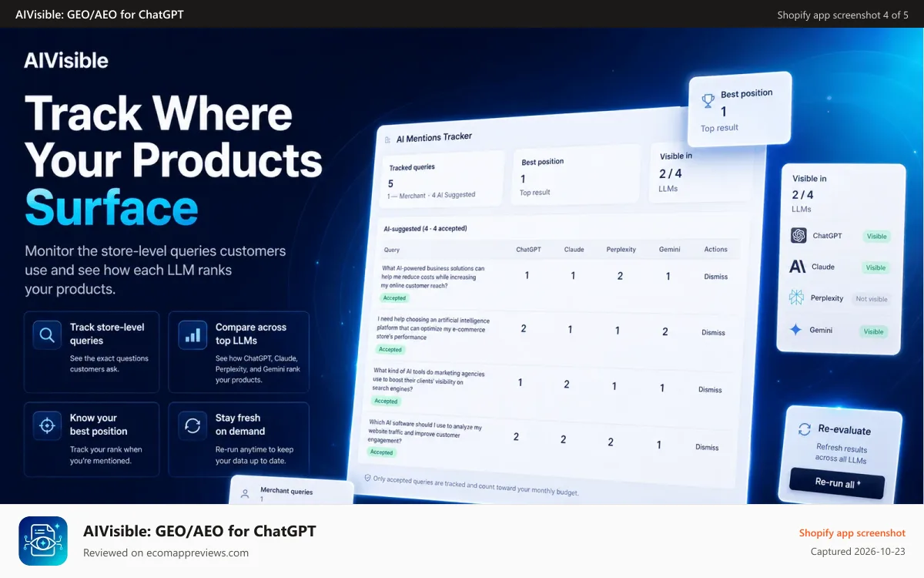Screen dimensions: 924x578
Task: Click the Visible in 2 / 4 tracker summary card
Action: (x=701, y=171)
